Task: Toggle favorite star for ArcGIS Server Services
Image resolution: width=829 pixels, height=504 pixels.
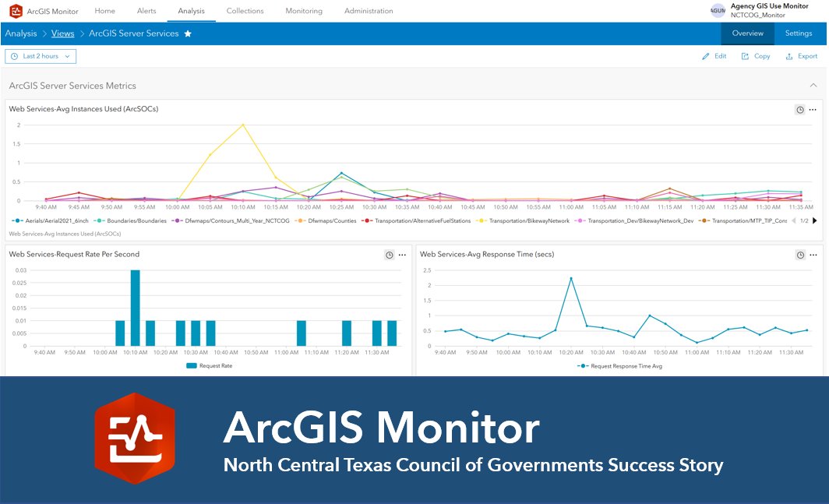Action: pyautogui.click(x=188, y=33)
